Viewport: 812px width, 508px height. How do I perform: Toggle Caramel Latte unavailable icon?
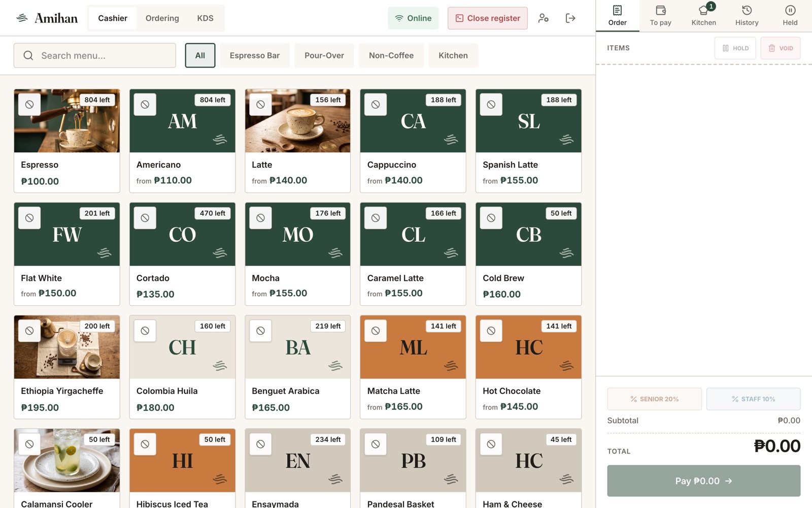point(376,218)
